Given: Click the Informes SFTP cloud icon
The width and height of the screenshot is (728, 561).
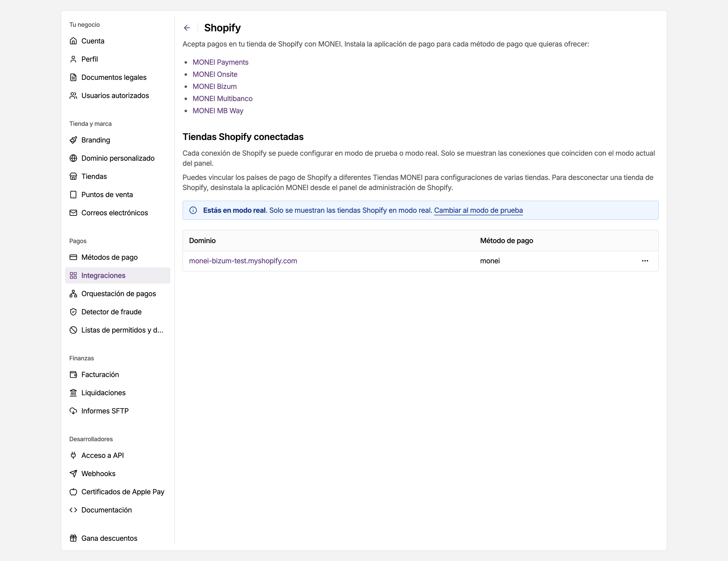Looking at the screenshot, I should coord(73,411).
